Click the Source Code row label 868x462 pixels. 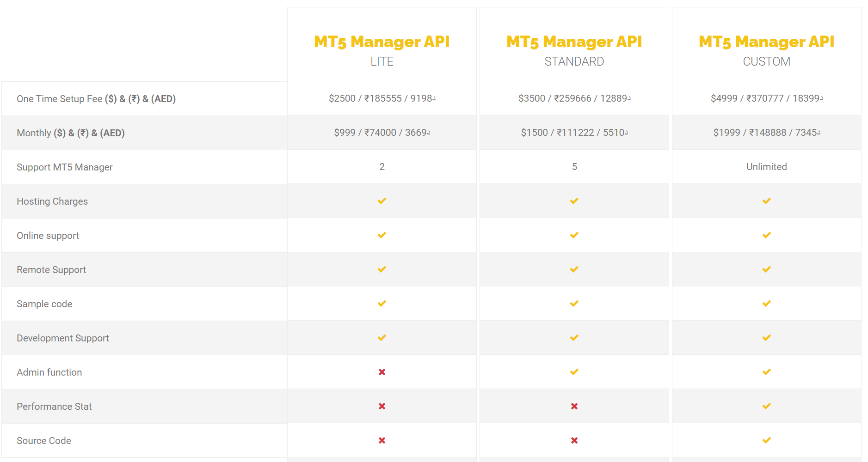click(x=44, y=441)
